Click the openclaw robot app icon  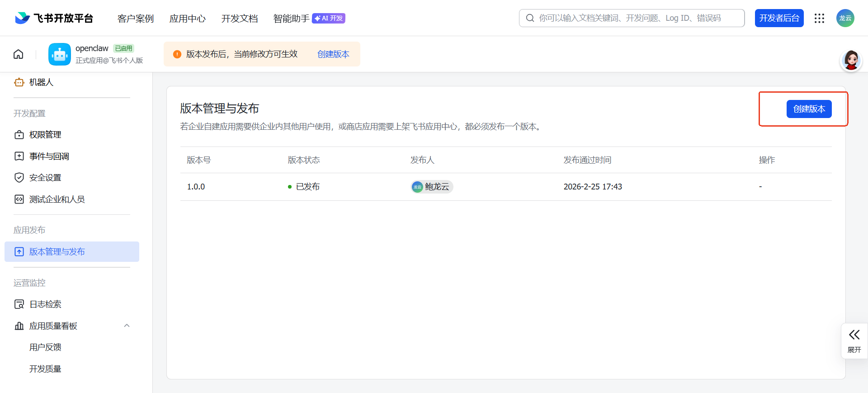pyautogui.click(x=60, y=54)
